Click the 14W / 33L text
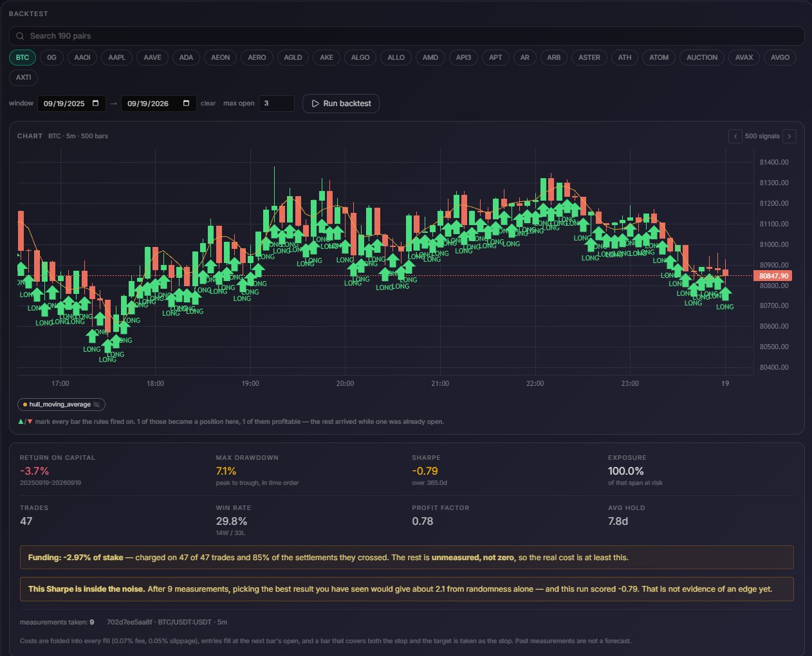The height and width of the screenshot is (656, 812). pos(230,533)
